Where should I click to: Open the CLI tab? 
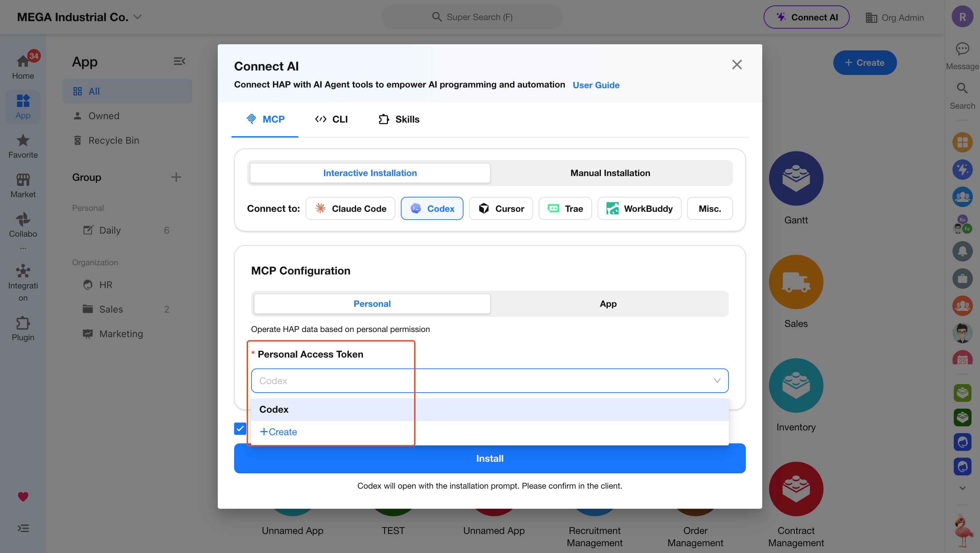tap(331, 119)
